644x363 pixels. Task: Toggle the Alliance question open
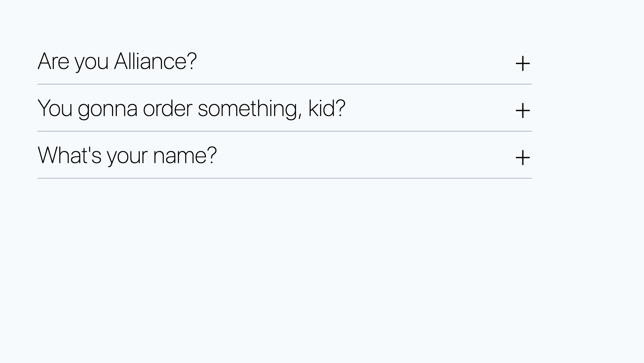pyautogui.click(x=522, y=64)
